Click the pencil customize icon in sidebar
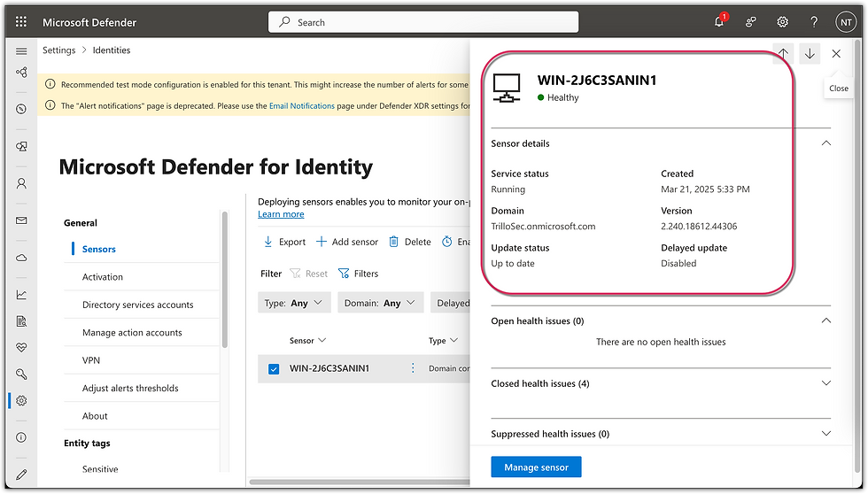 21,475
